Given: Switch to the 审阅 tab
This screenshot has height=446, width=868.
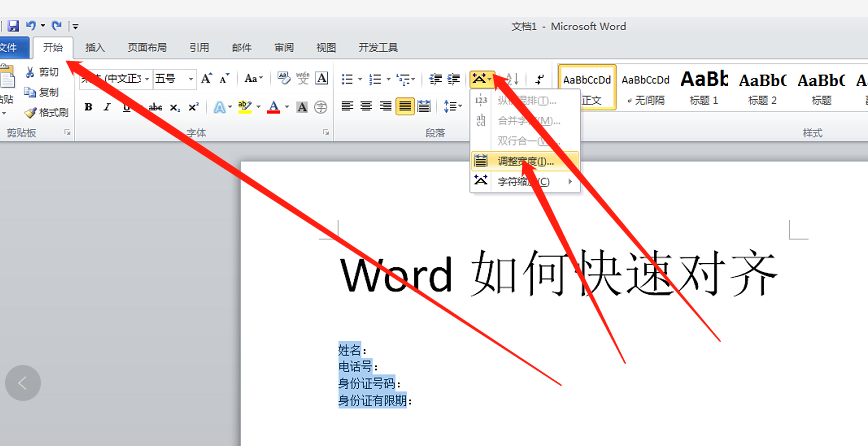Looking at the screenshot, I should (x=284, y=48).
